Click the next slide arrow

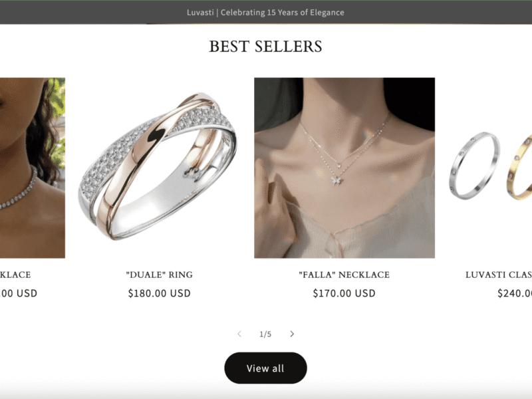coord(292,334)
